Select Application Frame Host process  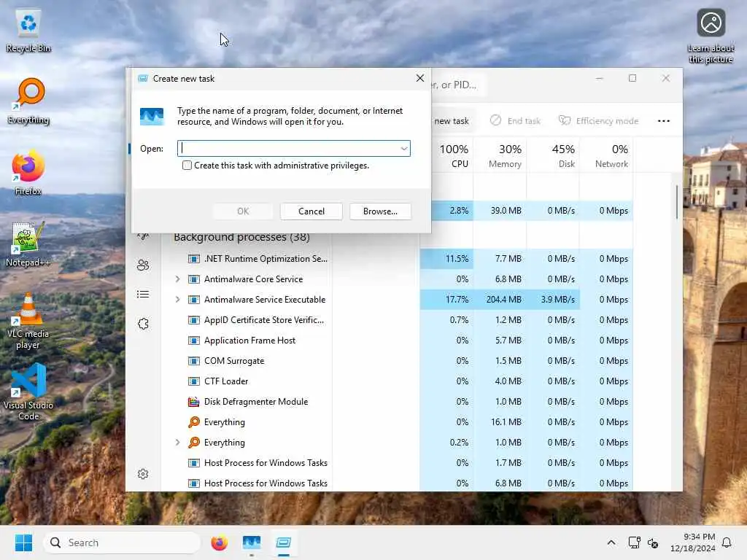tap(249, 341)
